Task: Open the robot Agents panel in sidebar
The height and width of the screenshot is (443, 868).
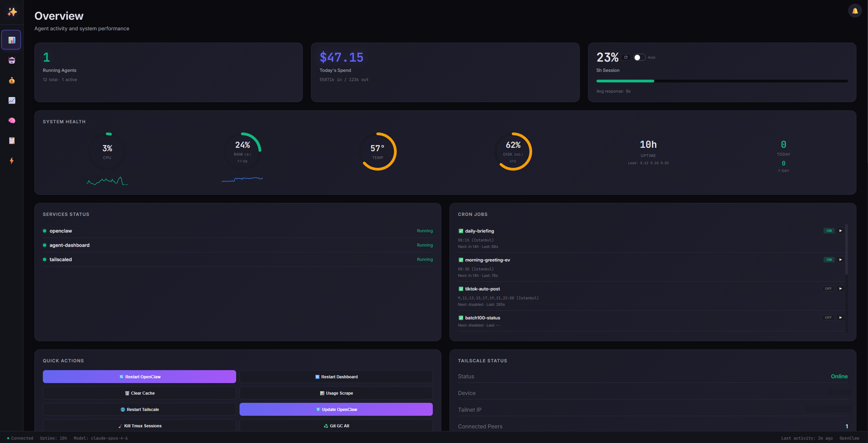Action: (x=12, y=60)
